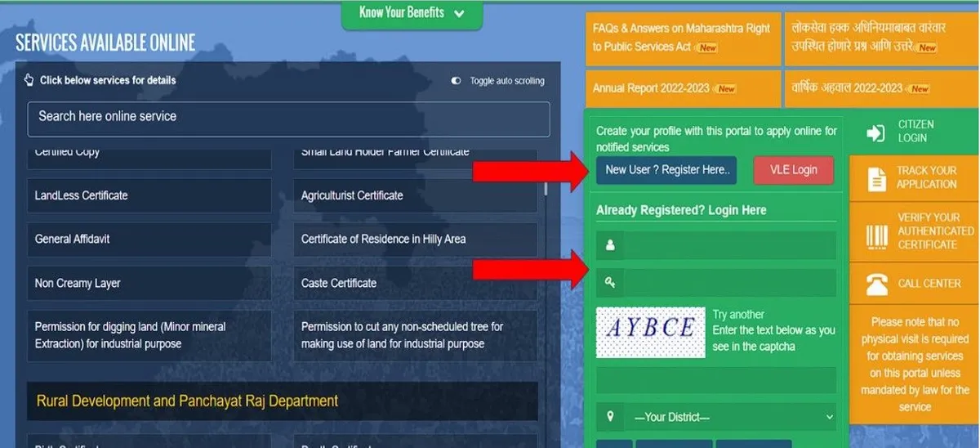Click the Call Center telephone icon

tap(876, 284)
